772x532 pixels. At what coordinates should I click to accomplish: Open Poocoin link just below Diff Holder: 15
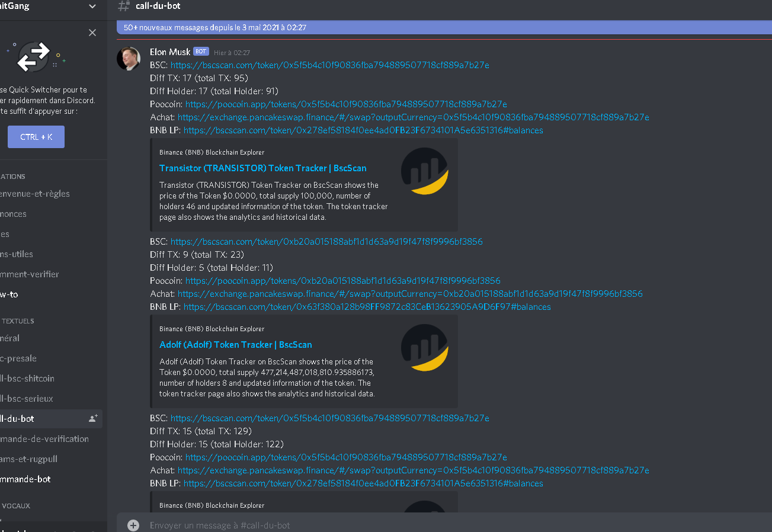click(346, 457)
